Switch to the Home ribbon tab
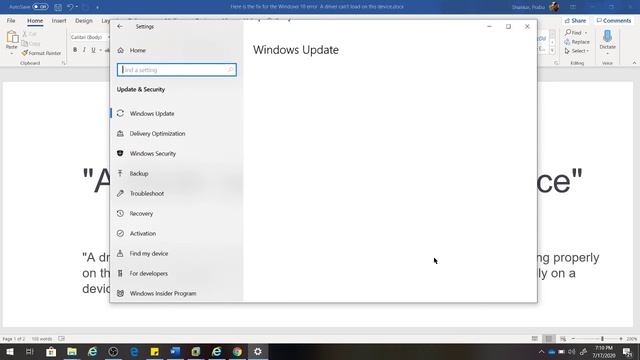640x360 pixels. 35,20
